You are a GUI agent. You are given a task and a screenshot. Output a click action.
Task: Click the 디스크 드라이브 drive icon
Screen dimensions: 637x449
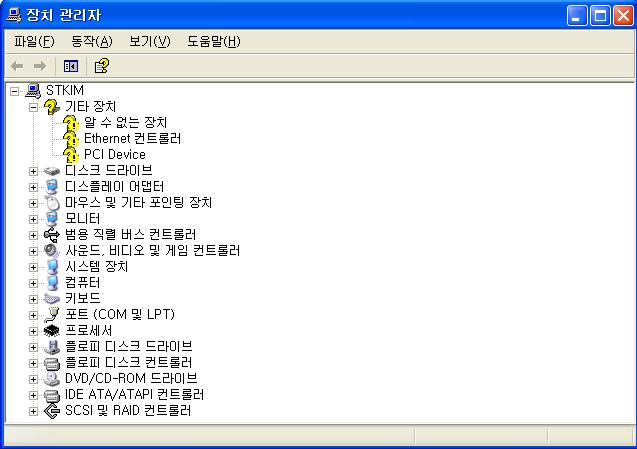coord(52,171)
